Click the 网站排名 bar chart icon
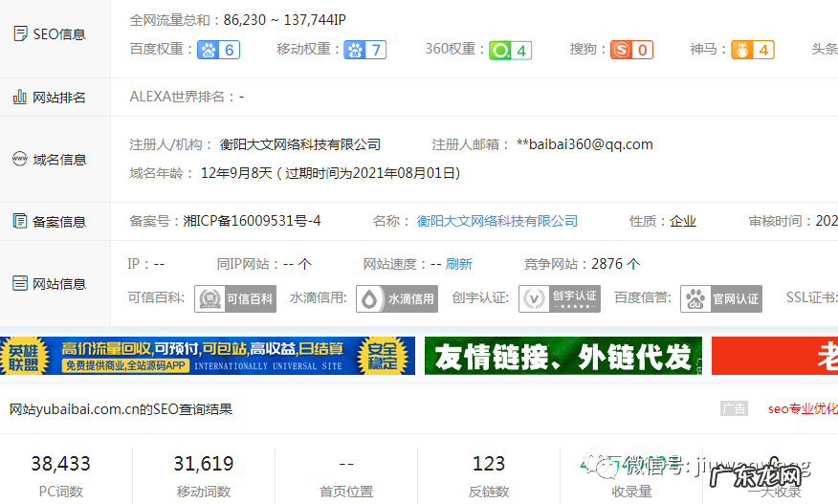The image size is (838, 504). coord(20,97)
